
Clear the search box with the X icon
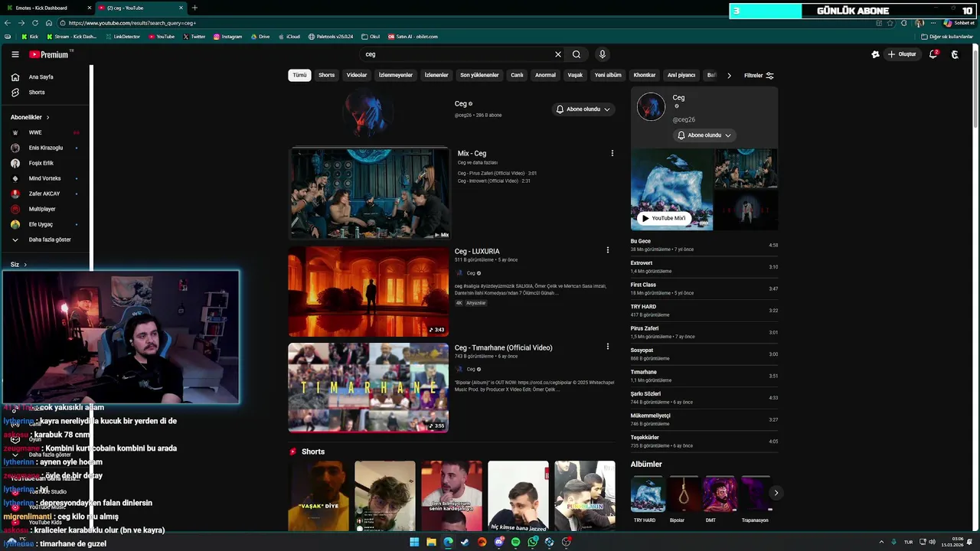558,54
